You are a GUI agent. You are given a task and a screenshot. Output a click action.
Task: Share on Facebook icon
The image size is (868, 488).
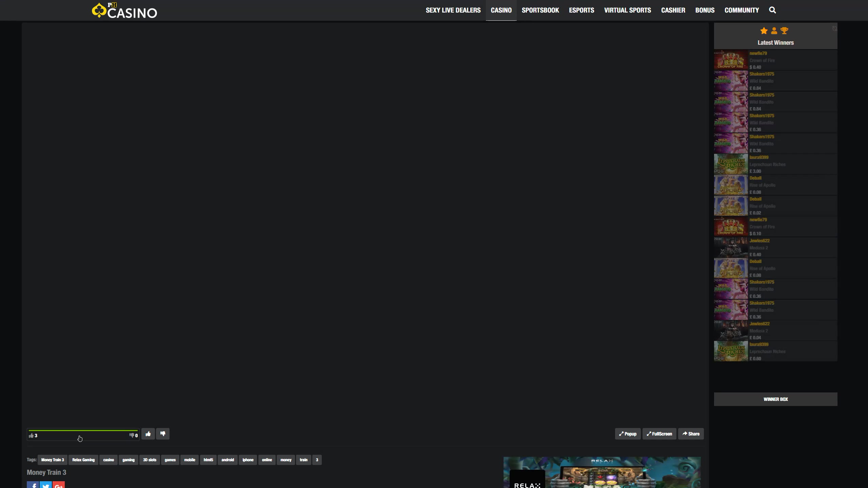tap(33, 485)
